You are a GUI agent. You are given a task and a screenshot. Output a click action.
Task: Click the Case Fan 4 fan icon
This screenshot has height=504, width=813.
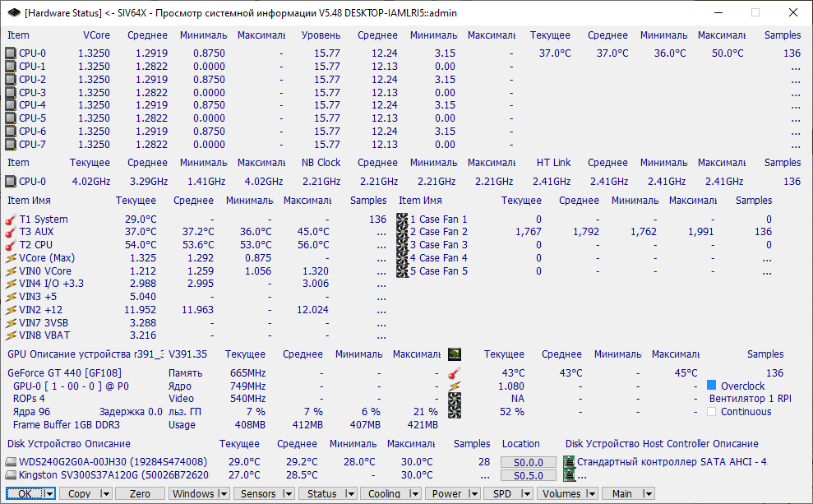tap(402, 257)
